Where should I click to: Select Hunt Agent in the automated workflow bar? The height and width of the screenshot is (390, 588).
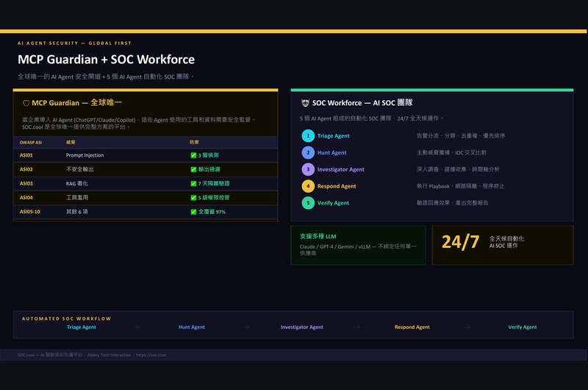point(192,327)
